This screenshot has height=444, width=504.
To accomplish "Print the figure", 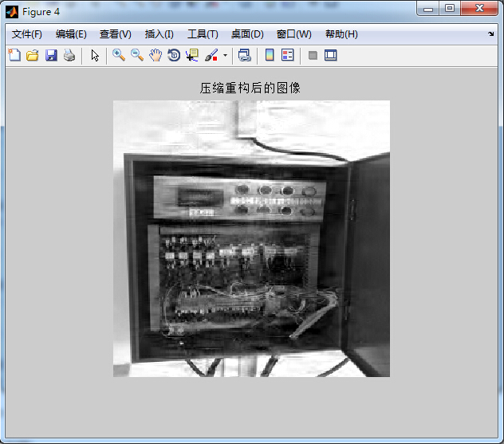I will [69, 55].
